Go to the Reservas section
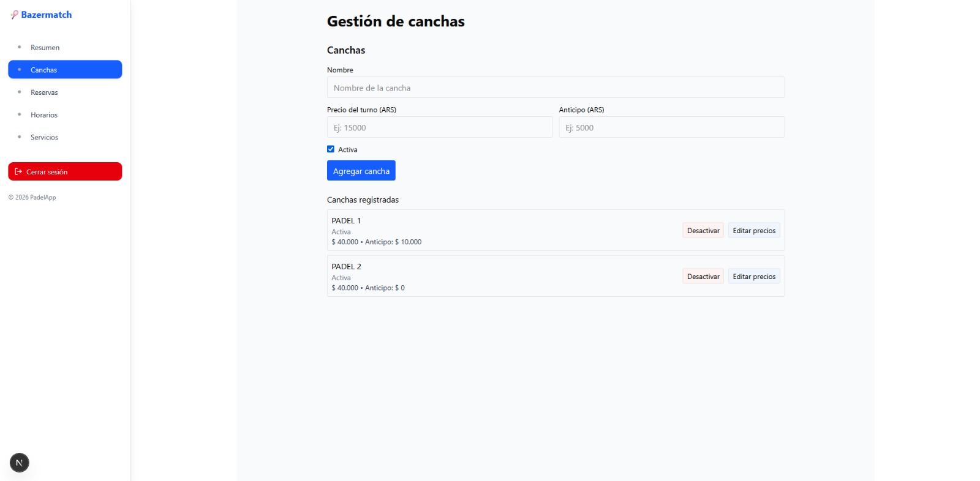 click(44, 92)
